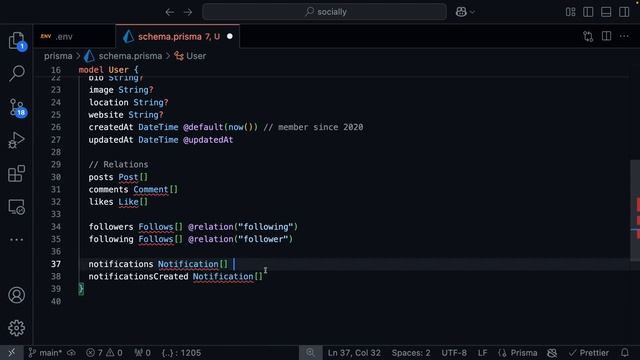Open editor More Actions ellipsis

[x=624, y=36]
